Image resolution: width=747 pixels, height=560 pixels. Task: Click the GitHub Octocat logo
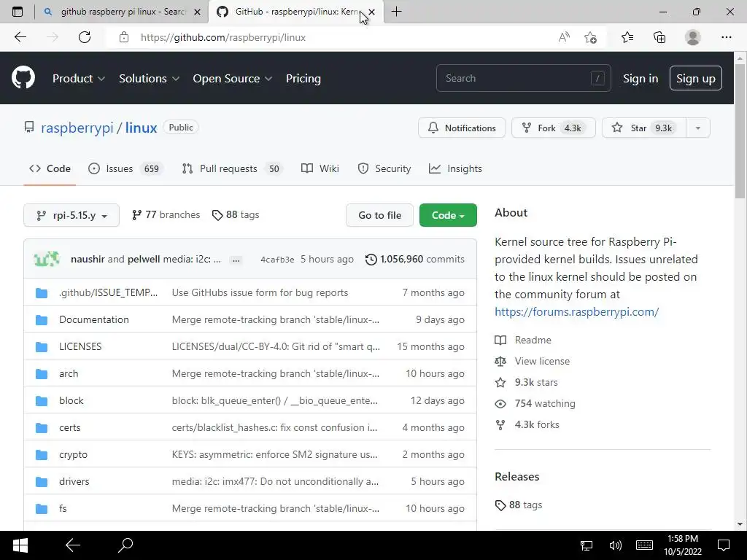pyautogui.click(x=23, y=78)
